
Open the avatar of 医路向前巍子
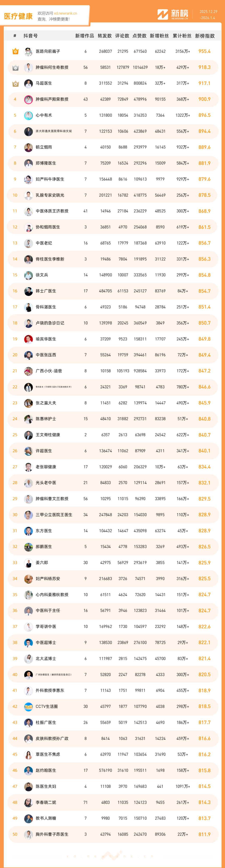pos(28,51)
